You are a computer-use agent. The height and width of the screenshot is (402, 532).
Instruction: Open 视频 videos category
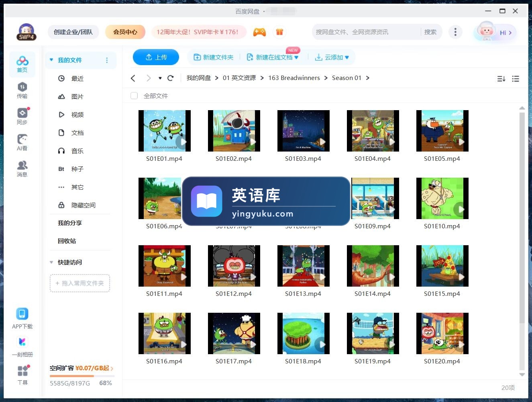point(77,115)
